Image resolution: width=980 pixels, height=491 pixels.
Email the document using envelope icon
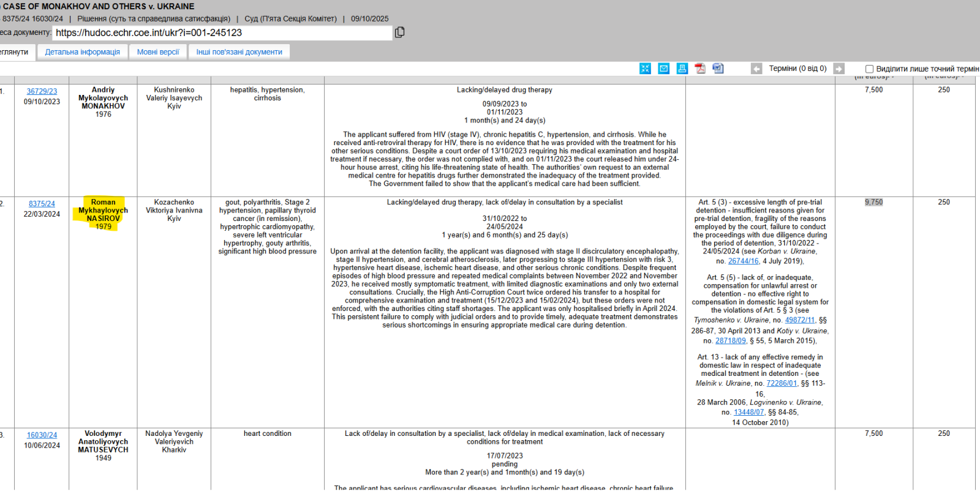(x=663, y=69)
